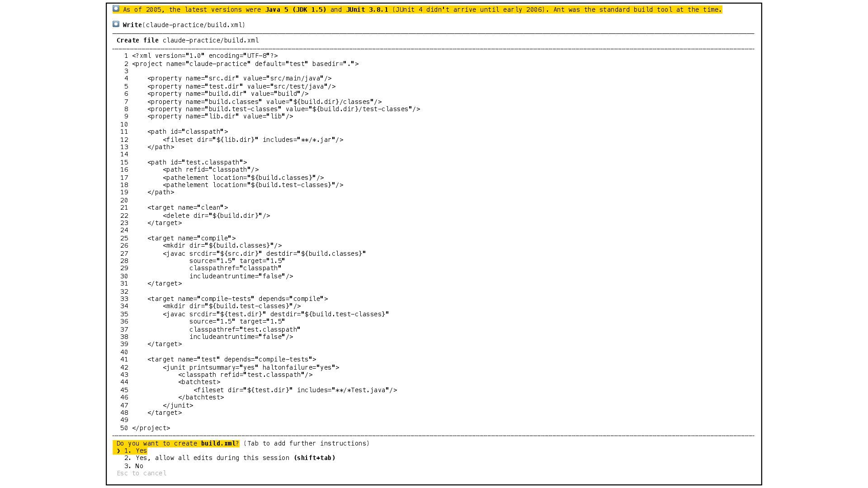Click the target name="compile-tests" line
Viewport: 868px width, 488px height.
click(237, 299)
